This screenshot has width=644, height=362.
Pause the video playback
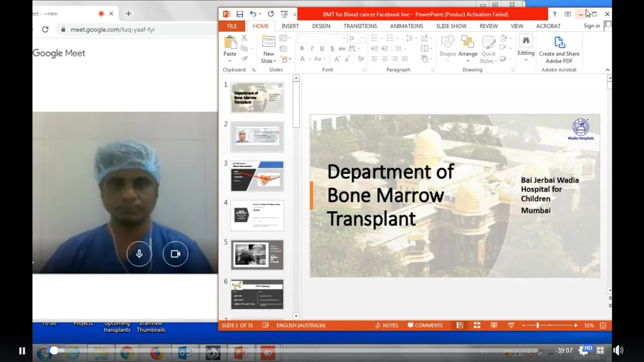22,351
